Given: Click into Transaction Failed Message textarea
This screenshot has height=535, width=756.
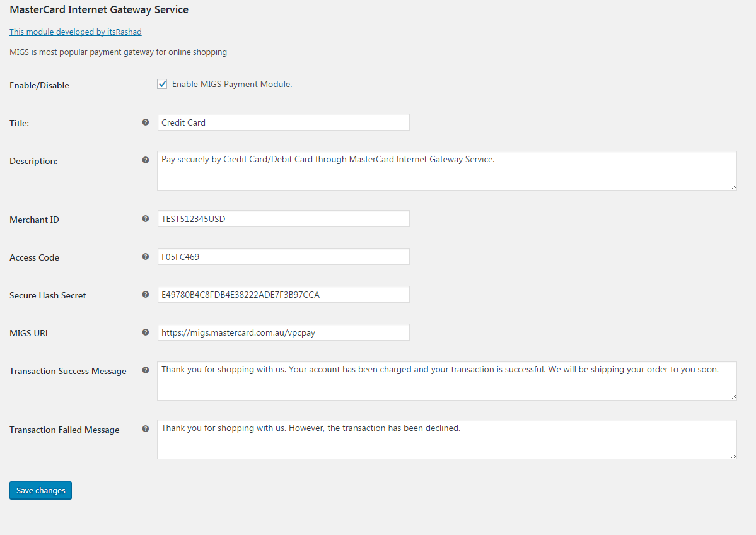Looking at the screenshot, I should (x=447, y=440).
